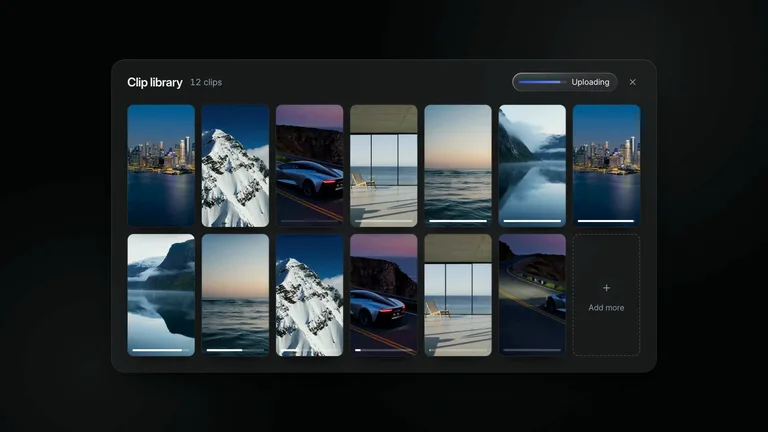
Task: Click the "12 clips" count label
Action: 206,82
